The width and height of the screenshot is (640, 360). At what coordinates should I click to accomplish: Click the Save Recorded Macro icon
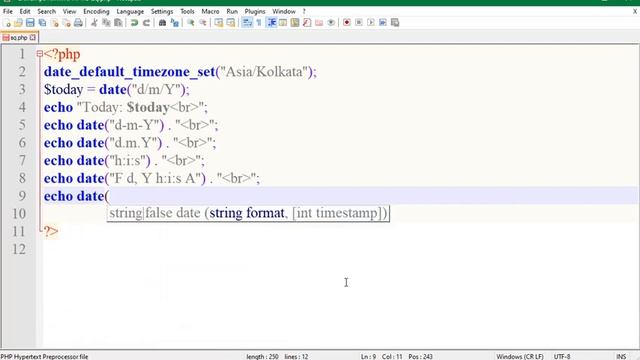click(395, 23)
